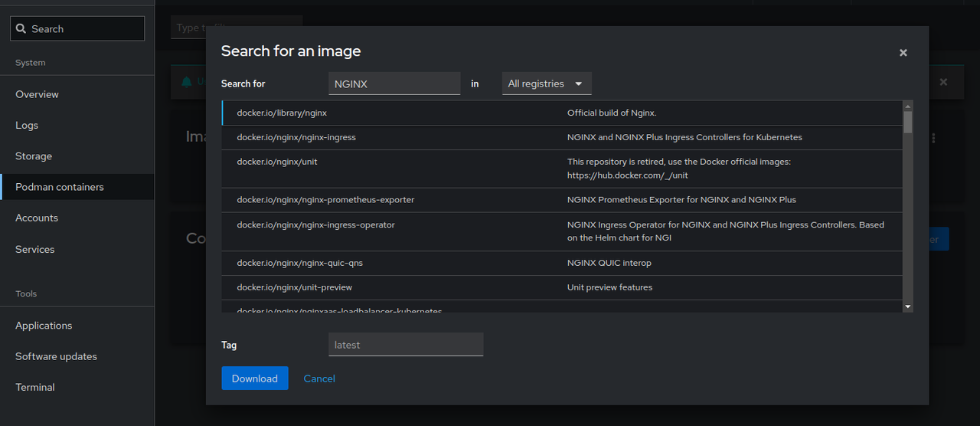This screenshot has width=980, height=426.
Task: Open Software updates in the sidebar
Action: click(77, 356)
